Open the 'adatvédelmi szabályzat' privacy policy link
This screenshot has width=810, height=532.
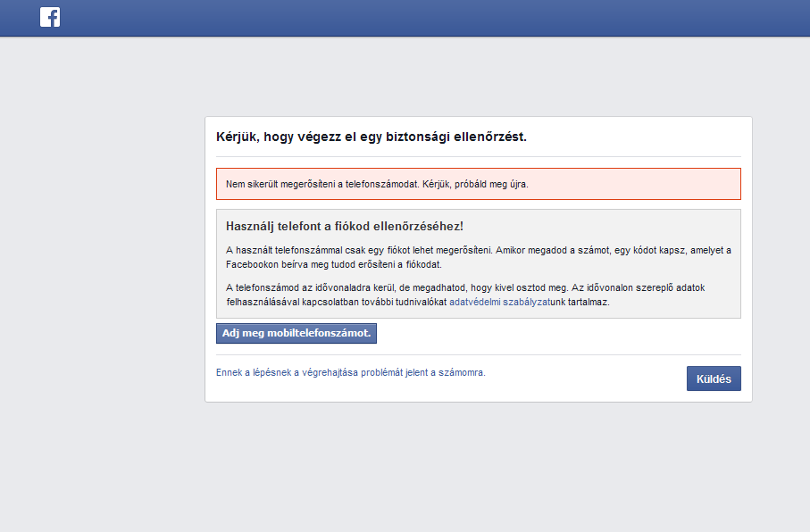(x=498, y=303)
